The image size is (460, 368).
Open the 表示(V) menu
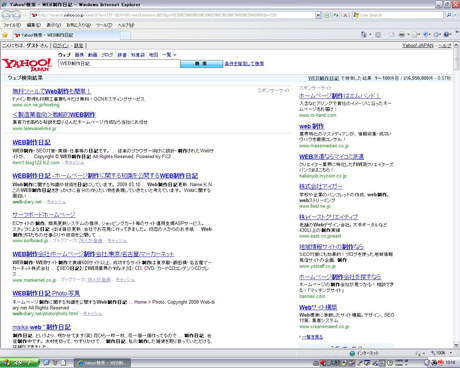[53, 25]
